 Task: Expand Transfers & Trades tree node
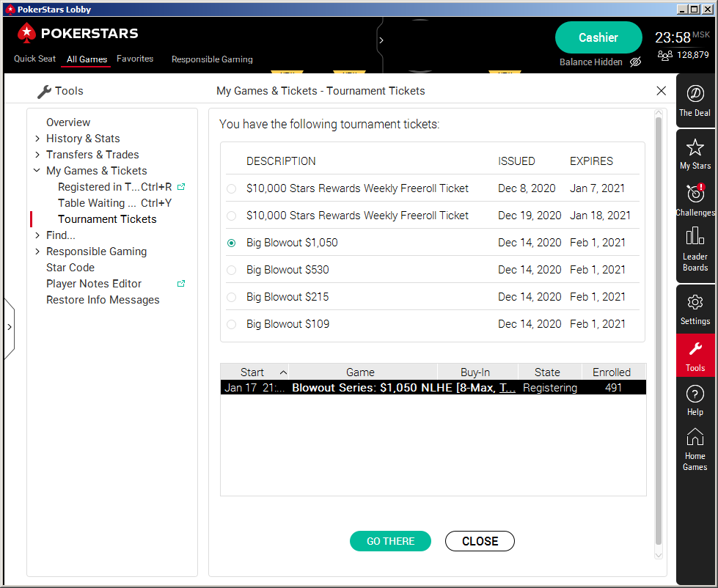[37, 155]
